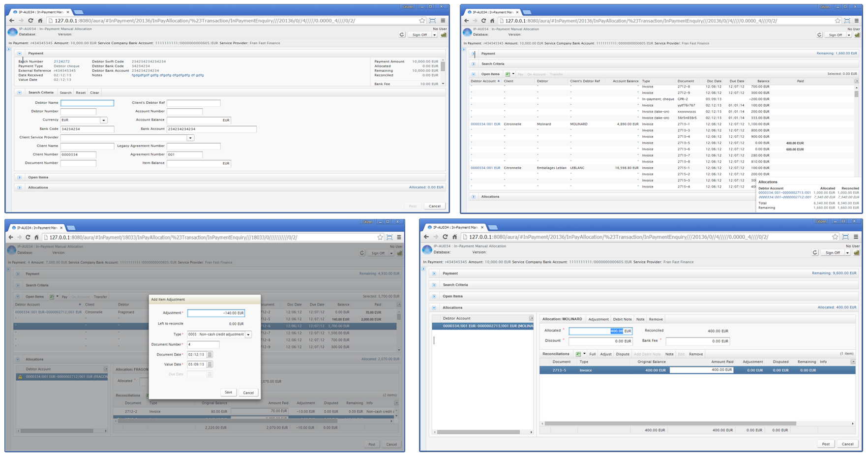The image size is (868, 456).
Task: Open 0000334/001-0000002713/001 in the Allocations popup
Action: coord(784,193)
